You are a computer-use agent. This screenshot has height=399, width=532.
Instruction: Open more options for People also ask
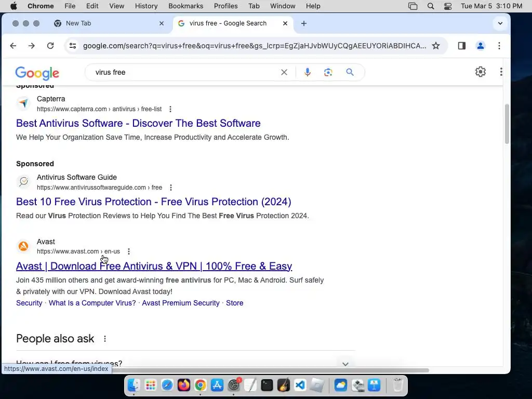(x=105, y=339)
